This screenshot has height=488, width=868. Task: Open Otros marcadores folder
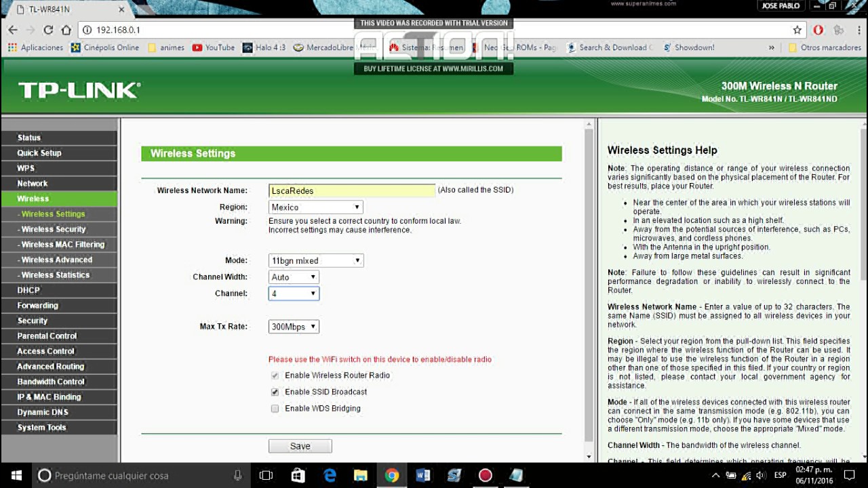point(825,47)
